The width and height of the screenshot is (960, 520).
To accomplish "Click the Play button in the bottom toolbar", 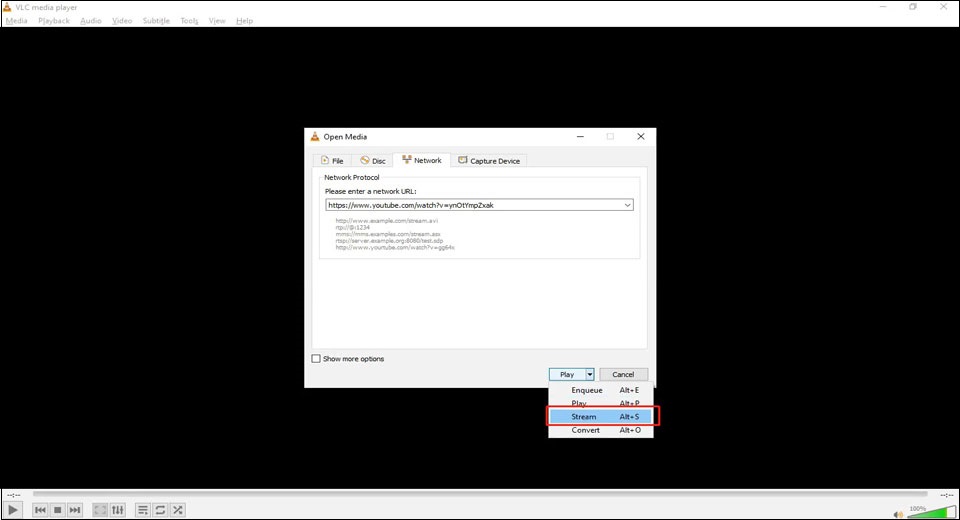I will 13,510.
